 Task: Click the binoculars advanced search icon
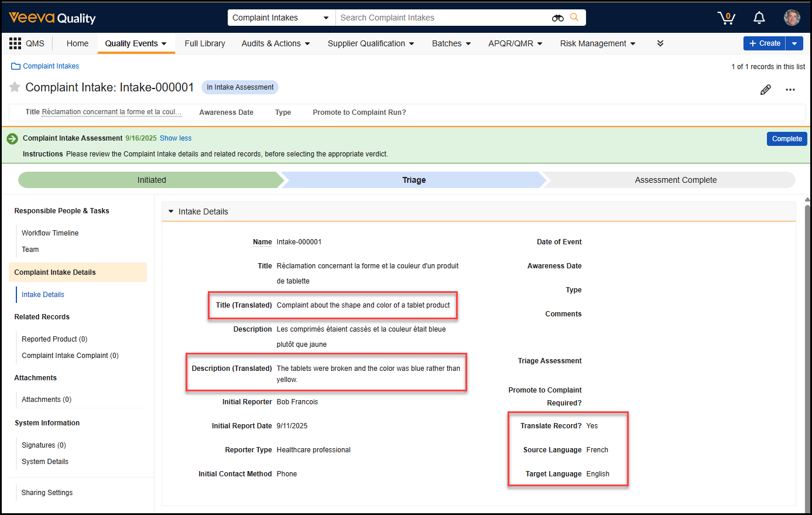557,18
